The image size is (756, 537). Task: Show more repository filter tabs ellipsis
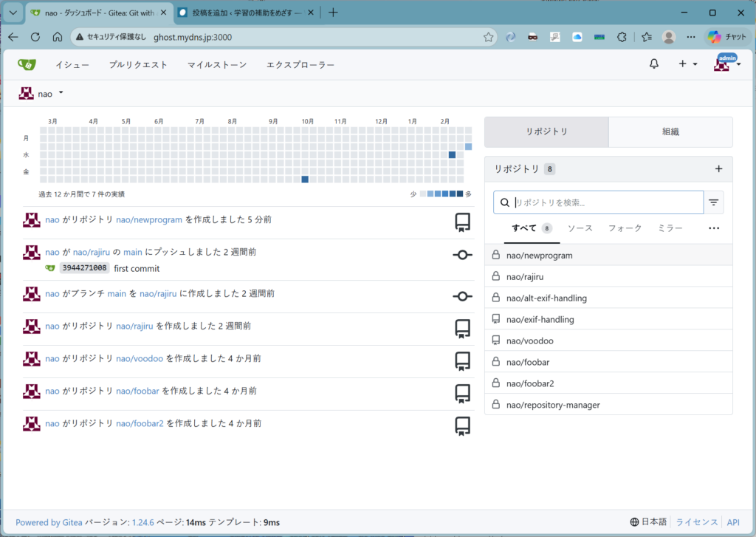tap(713, 229)
